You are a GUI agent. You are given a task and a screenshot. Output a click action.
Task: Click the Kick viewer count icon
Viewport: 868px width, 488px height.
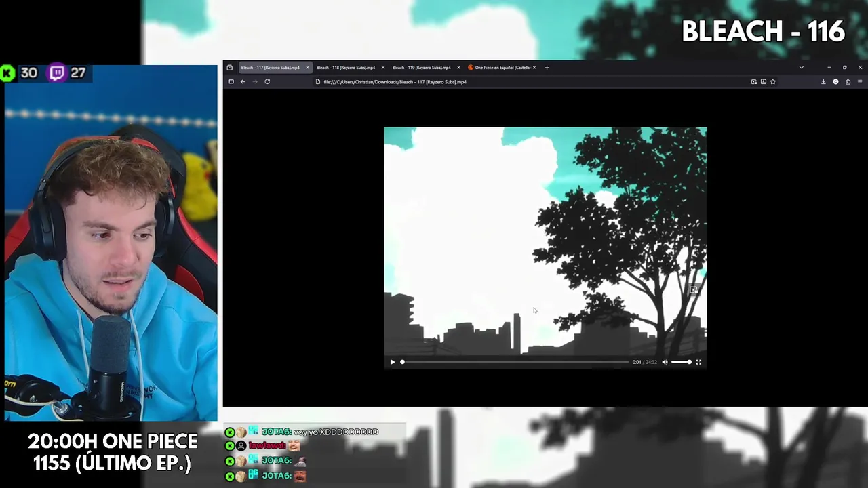(x=7, y=73)
